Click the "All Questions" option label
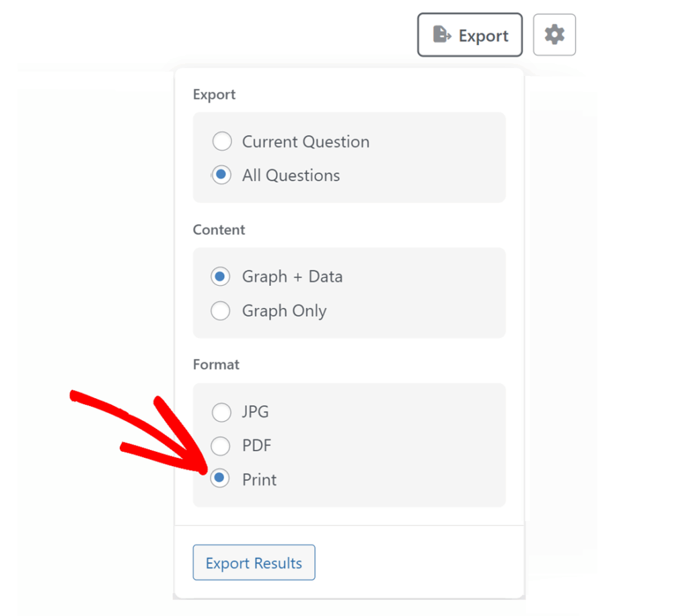This screenshot has width=689, height=616. 291,176
